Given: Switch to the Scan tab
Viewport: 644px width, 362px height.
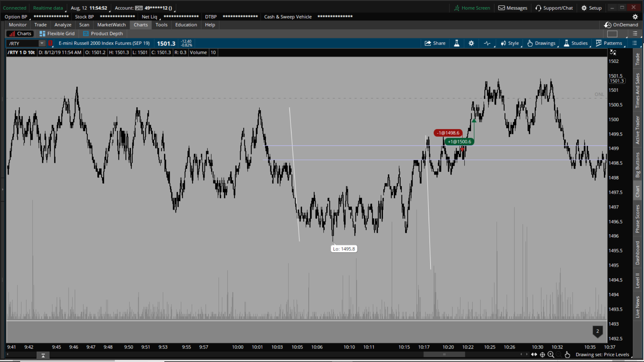Looking at the screenshot, I should tap(84, 25).
